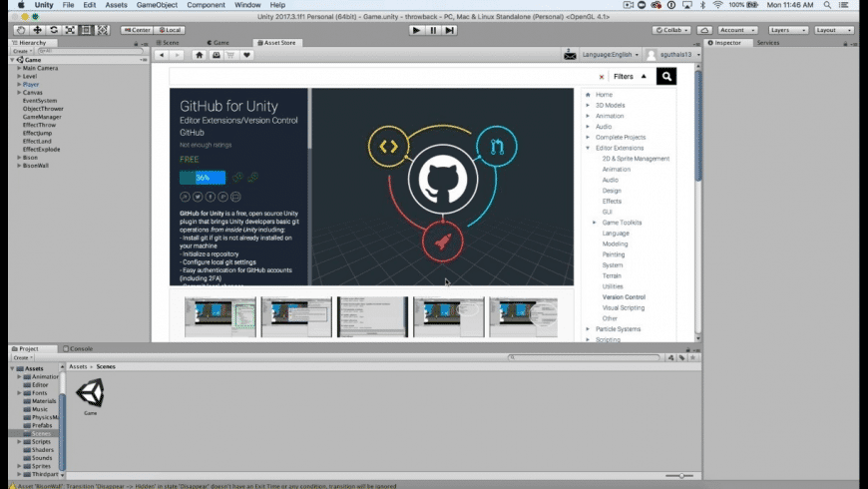Expand the Main Camera hierarchy item
This screenshot has height=489, width=868.
coord(19,68)
